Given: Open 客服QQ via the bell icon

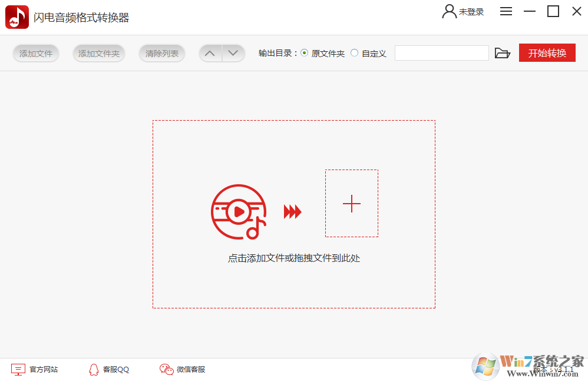Looking at the screenshot, I should tap(94, 369).
